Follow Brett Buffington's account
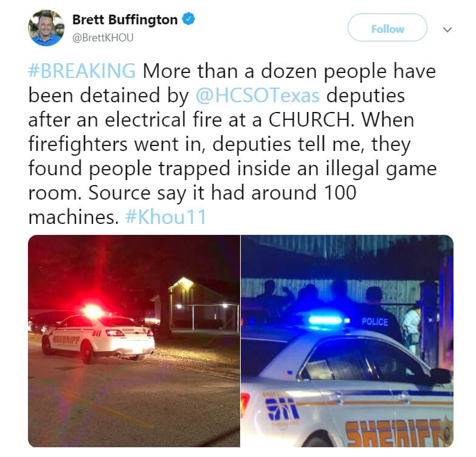The width and height of the screenshot is (476, 457). click(387, 27)
